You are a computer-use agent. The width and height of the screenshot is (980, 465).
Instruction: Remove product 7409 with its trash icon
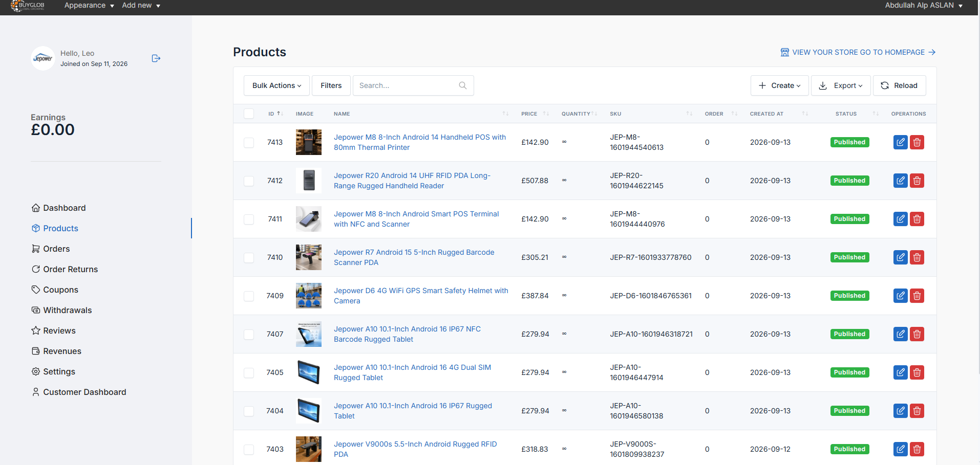point(917,296)
